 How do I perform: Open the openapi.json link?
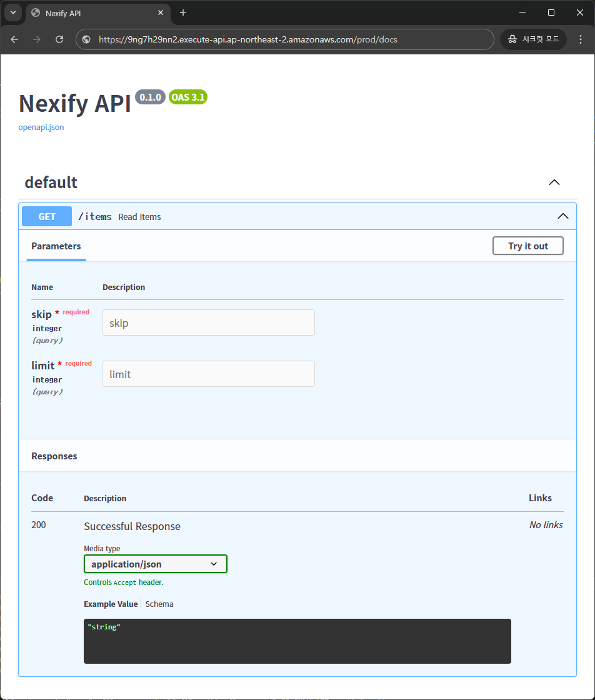tap(41, 127)
